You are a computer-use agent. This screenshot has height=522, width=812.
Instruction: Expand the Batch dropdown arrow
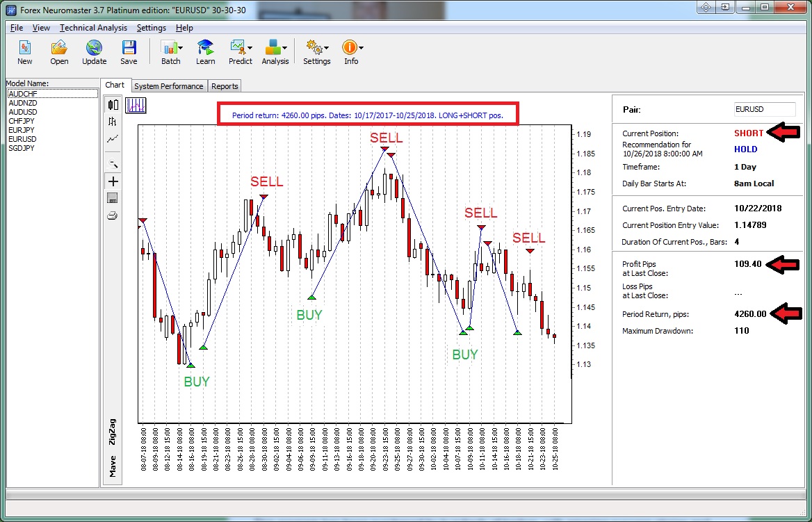coord(181,49)
